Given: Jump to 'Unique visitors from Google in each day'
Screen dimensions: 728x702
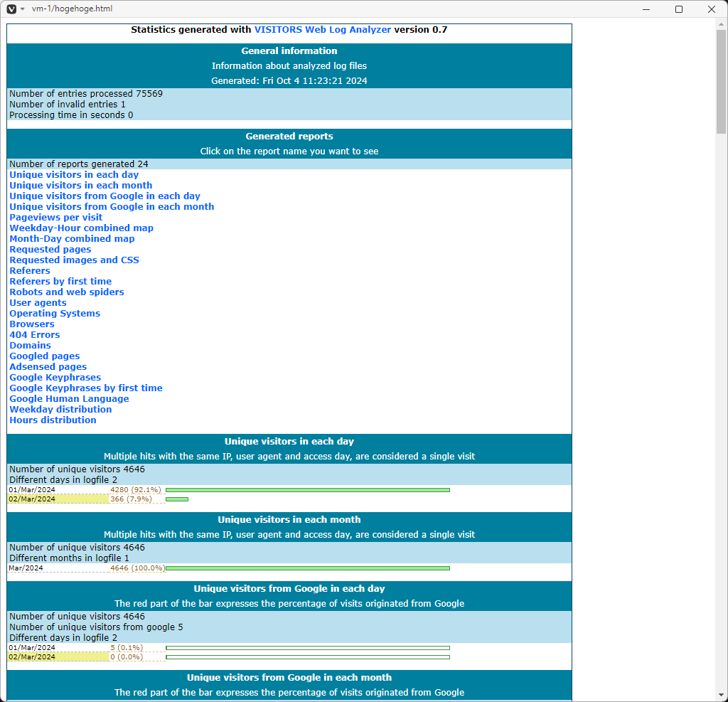Looking at the screenshot, I should click(x=105, y=196).
